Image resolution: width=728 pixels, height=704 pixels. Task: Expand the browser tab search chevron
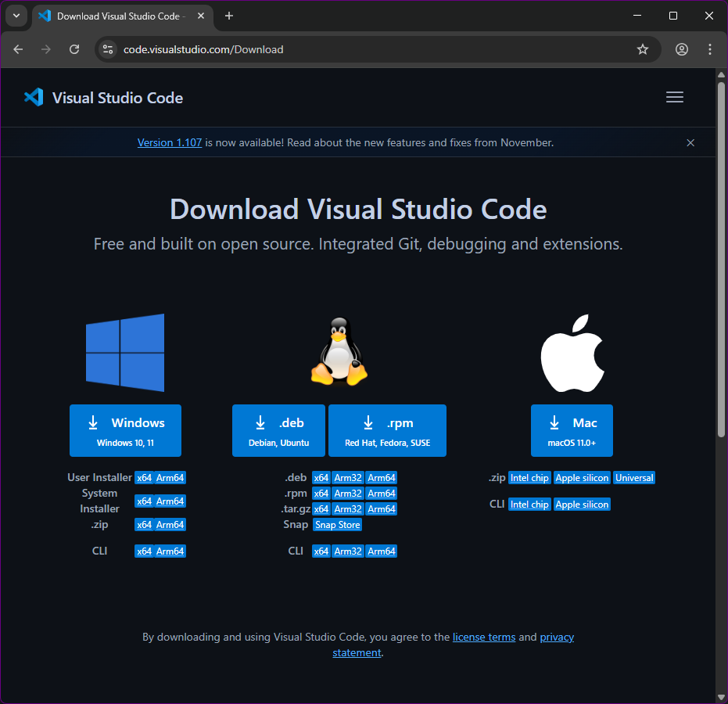16,16
